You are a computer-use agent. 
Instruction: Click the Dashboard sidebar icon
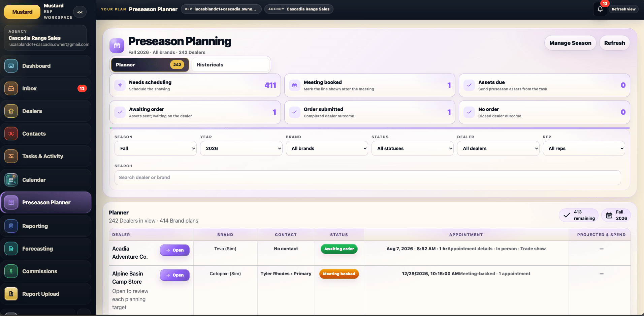coord(11,66)
